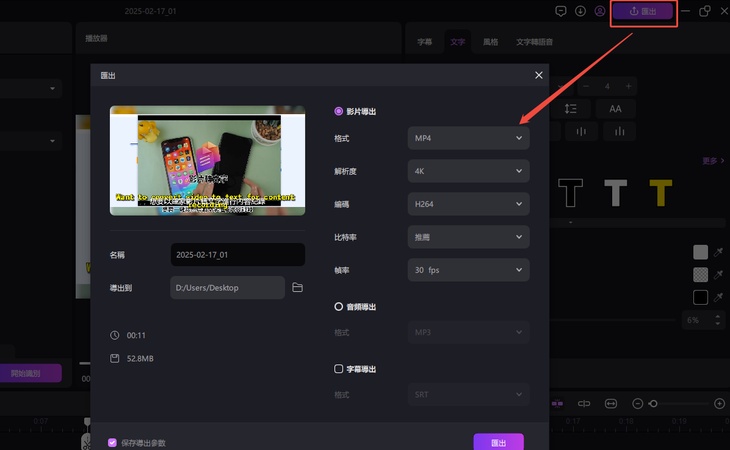730x450 pixels.
Task: Click the bottom 匯出 button in the dialog
Action: click(x=499, y=442)
